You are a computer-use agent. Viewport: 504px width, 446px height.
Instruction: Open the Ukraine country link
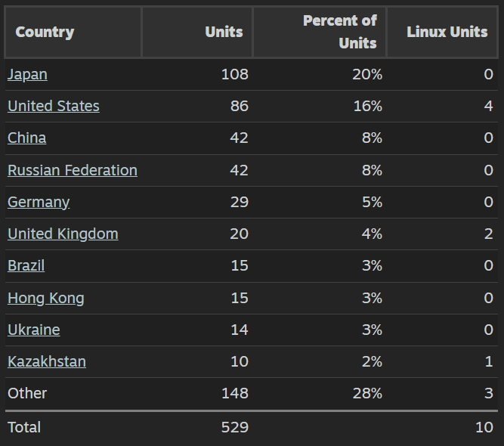click(33, 330)
